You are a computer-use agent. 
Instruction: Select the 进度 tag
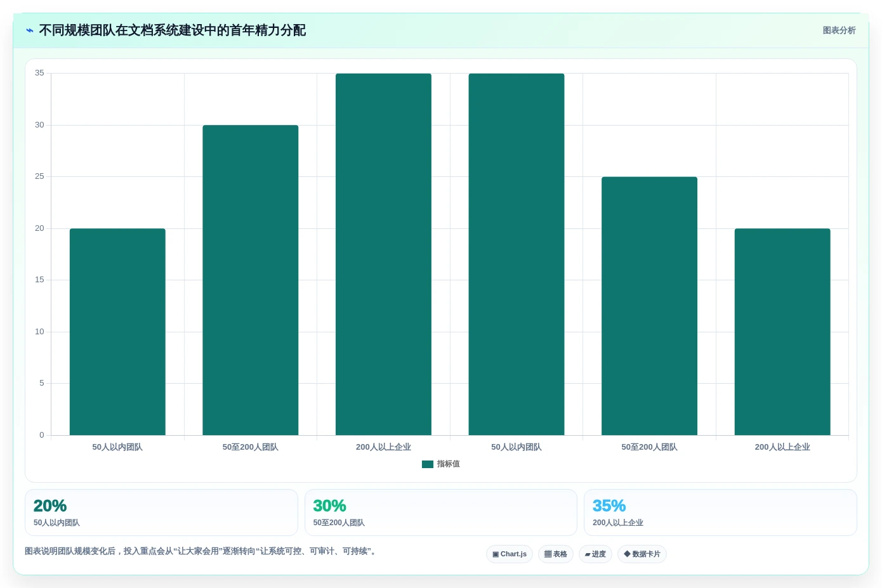pos(595,554)
